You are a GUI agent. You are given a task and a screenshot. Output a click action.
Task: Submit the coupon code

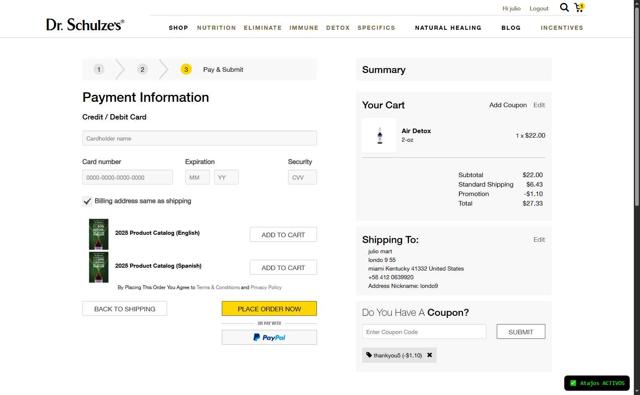520,332
